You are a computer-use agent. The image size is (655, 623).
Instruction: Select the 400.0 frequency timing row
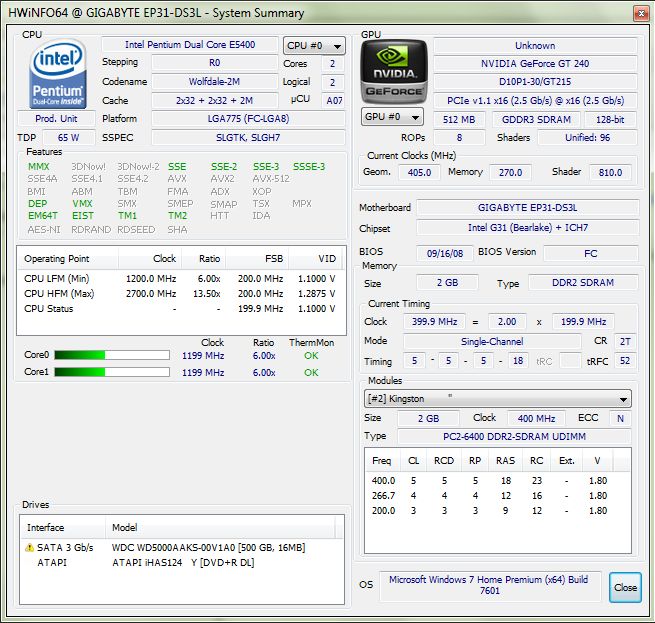pyautogui.click(x=497, y=481)
